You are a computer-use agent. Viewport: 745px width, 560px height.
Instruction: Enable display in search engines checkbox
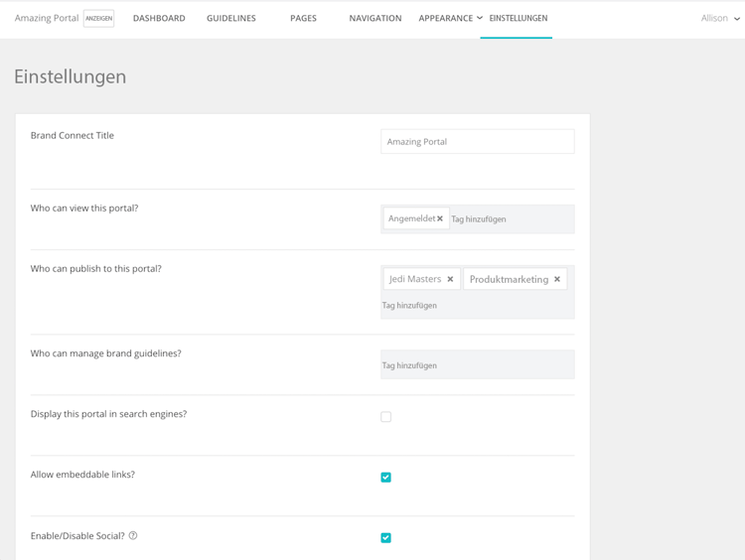click(x=386, y=417)
